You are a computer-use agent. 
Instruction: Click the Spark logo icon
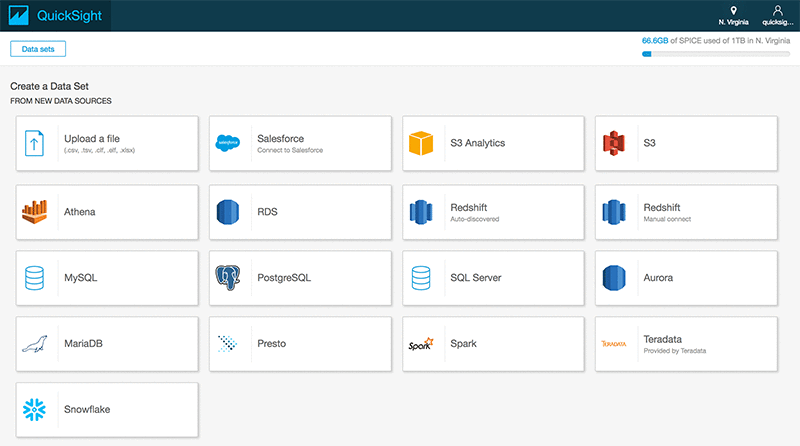tap(420, 344)
